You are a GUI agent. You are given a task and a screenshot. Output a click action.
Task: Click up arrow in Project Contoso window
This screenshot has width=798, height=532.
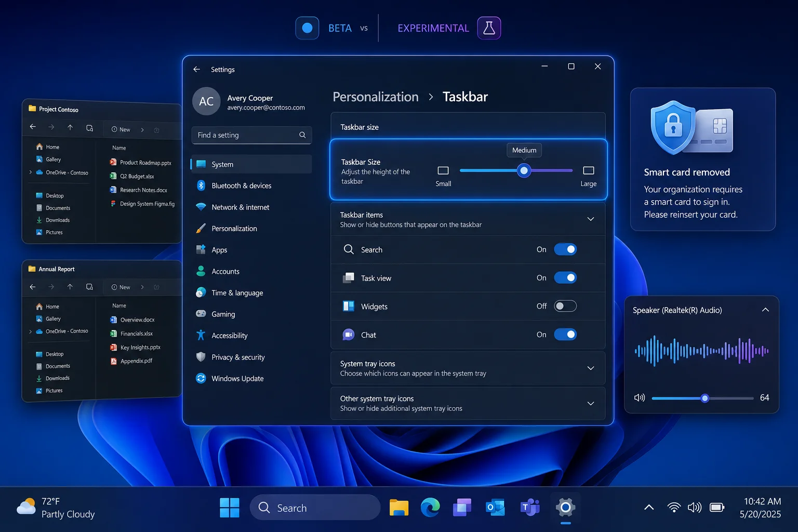click(70, 127)
